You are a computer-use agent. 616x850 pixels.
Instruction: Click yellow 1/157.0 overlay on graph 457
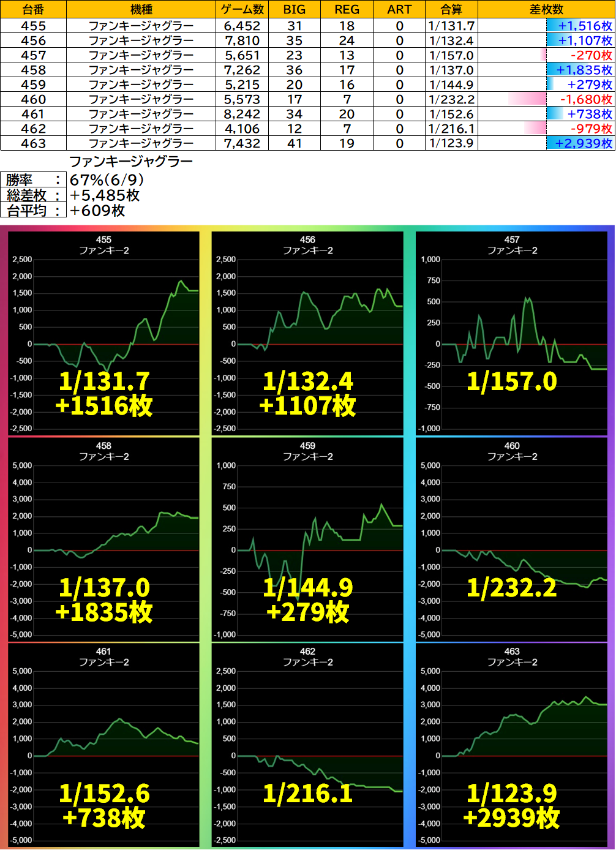click(x=512, y=382)
